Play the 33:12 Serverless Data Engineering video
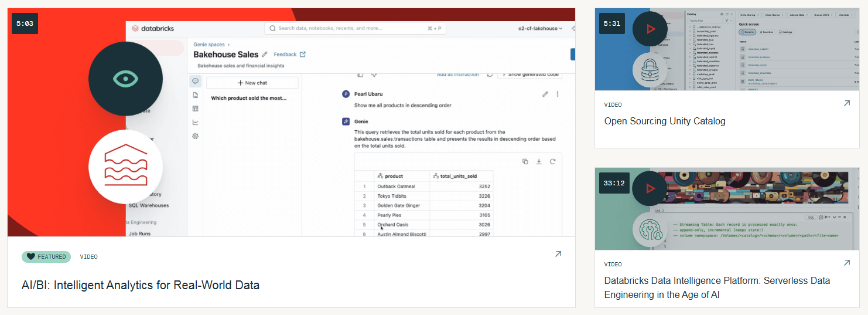Image resolution: width=868 pixels, height=315 pixels. 650,188
